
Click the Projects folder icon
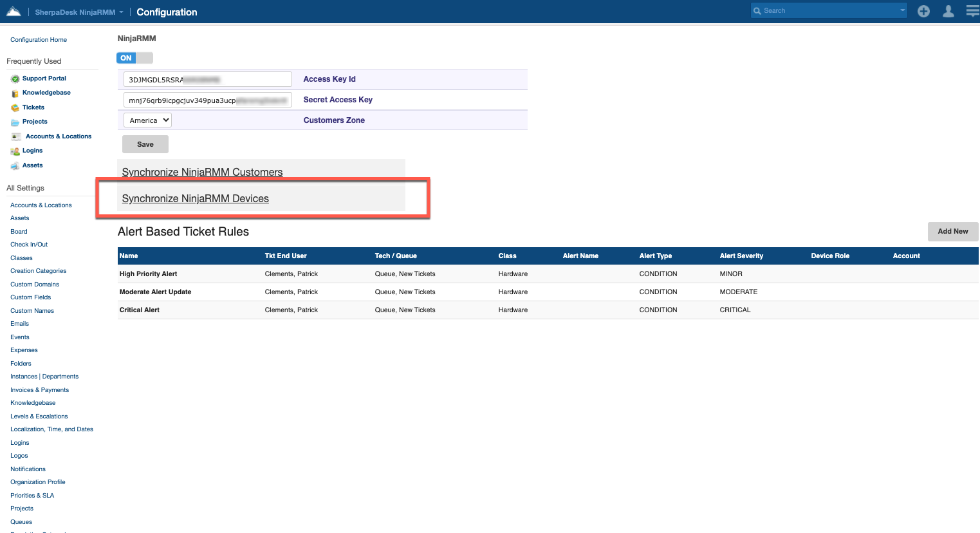click(15, 122)
